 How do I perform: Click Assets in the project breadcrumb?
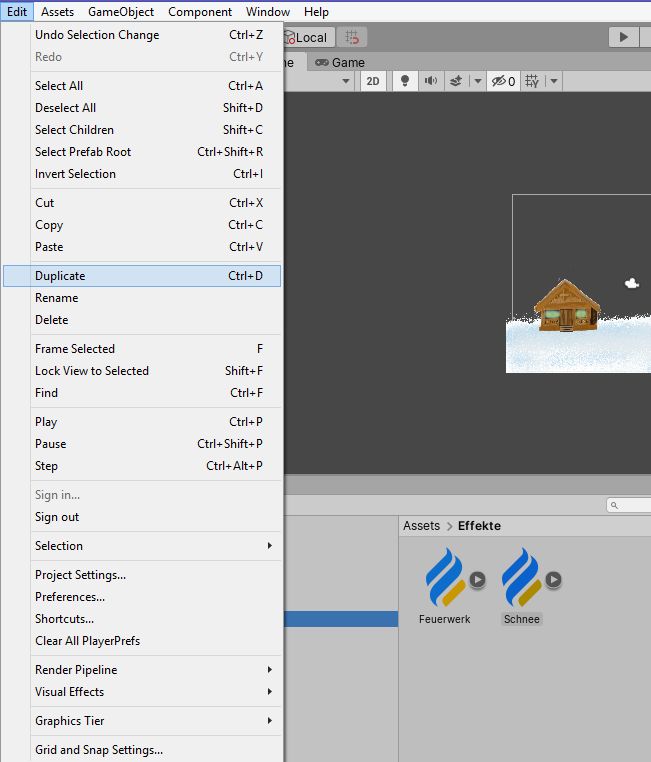click(421, 526)
